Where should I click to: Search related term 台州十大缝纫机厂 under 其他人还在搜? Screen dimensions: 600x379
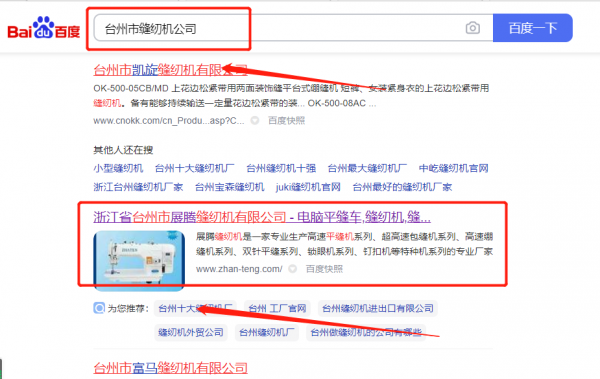coord(194,168)
